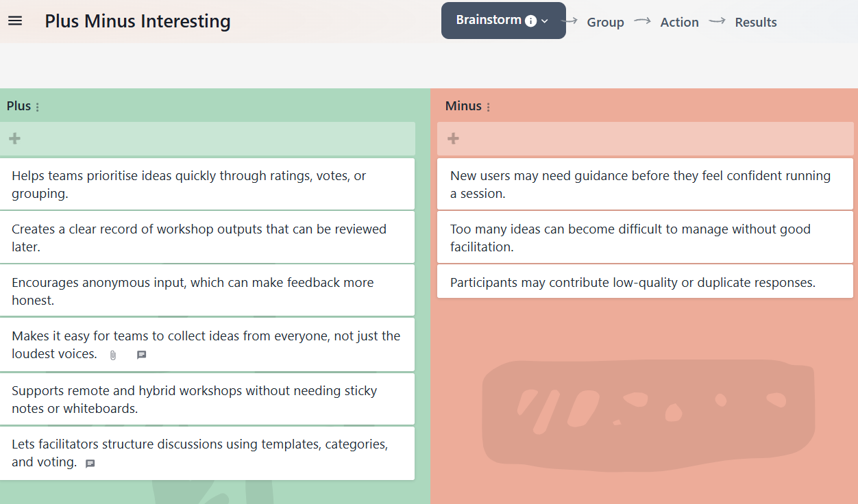858x504 pixels.
Task: Go to the Action stage
Action: coord(679,22)
